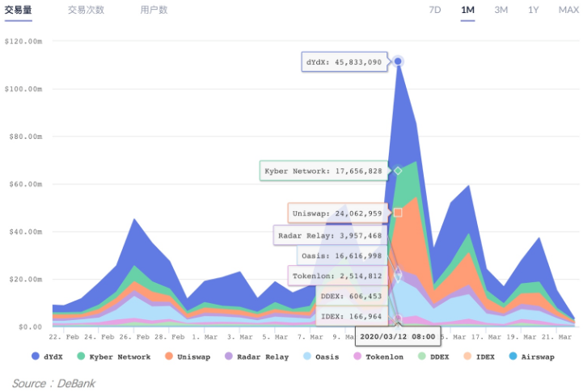Click dYdX peak data point marker
The width and height of the screenshot is (583, 392).
click(x=398, y=61)
